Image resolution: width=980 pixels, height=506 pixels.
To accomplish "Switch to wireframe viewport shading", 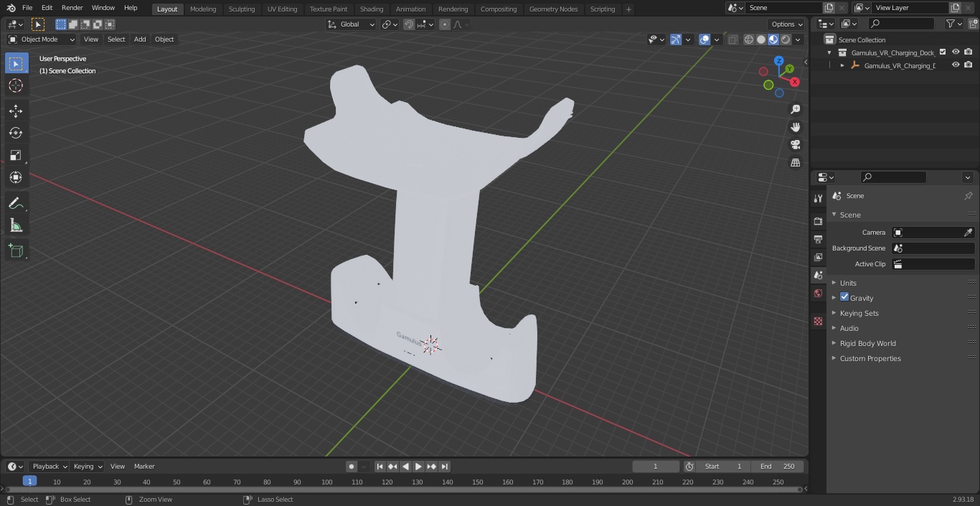I will (749, 39).
